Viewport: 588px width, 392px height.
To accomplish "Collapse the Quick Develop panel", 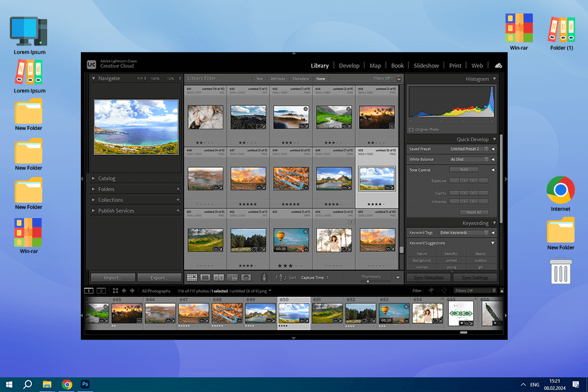I will (x=494, y=139).
